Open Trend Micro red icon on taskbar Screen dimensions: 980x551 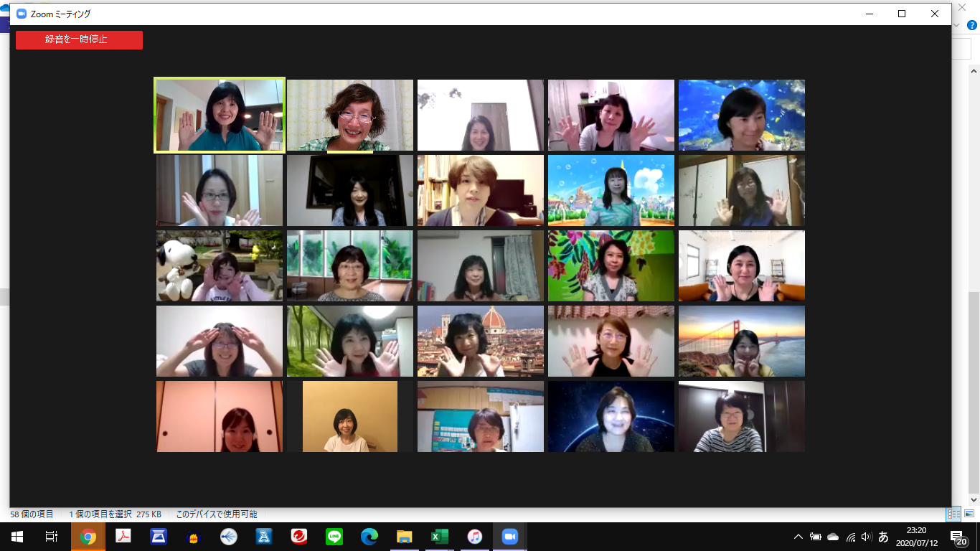point(299,537)
